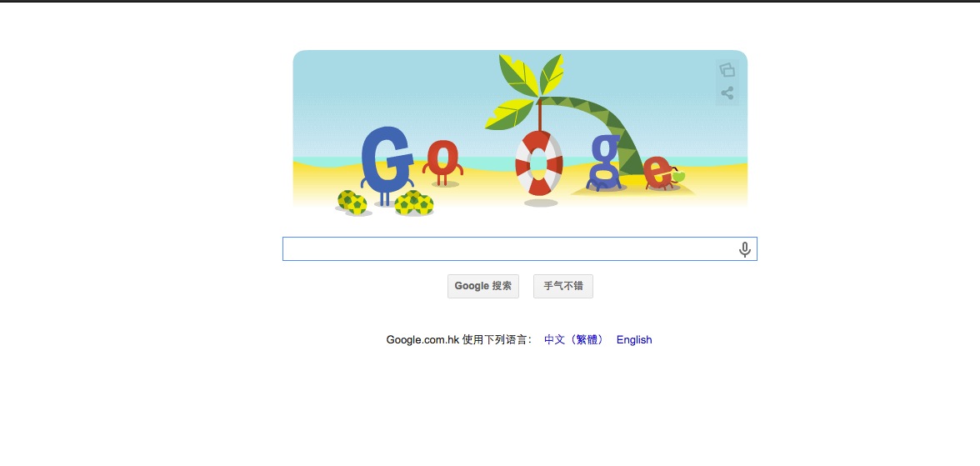Click the green coconut drink

pos(678,178)
